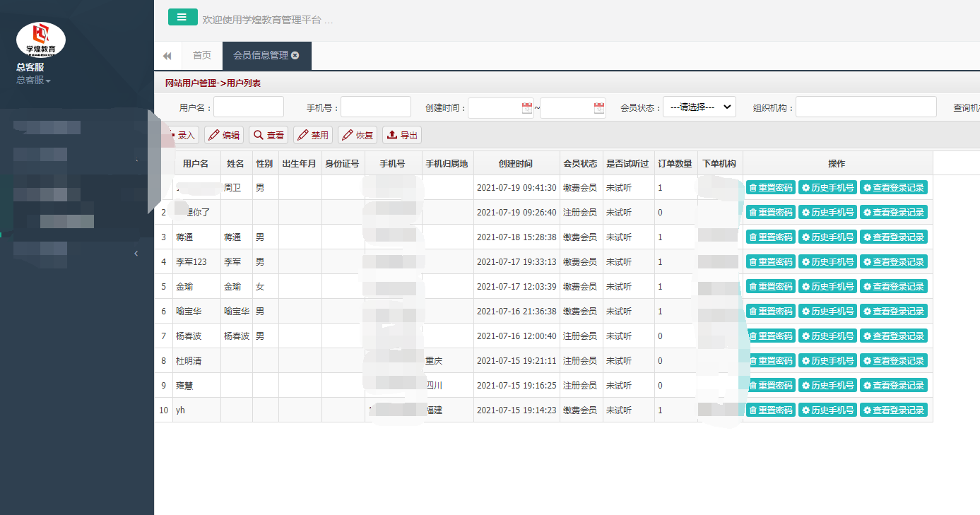View 历史手机号 for user 李军123
This screenshot has width=980, height=515.
coord(827,262)
